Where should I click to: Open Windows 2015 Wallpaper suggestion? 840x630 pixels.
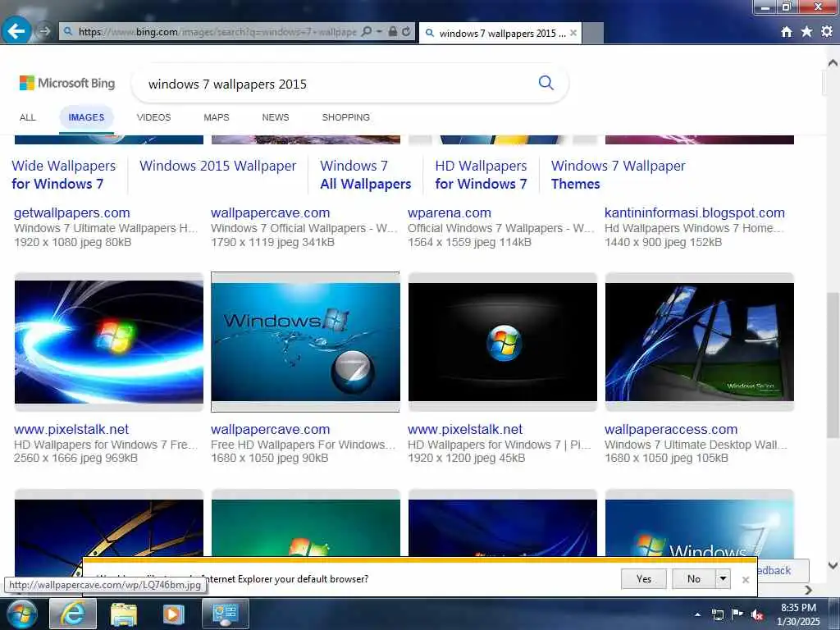pos(217,166)
